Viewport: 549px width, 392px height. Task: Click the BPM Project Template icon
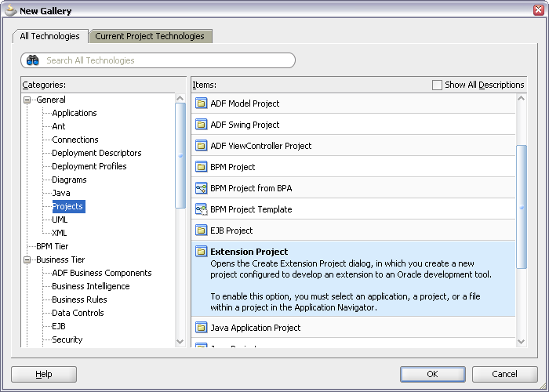point(201,209)
